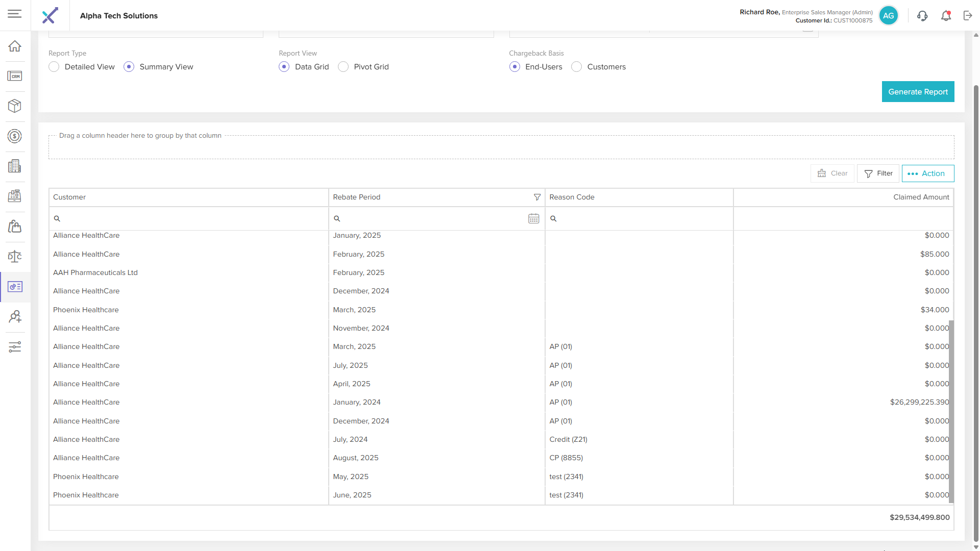980x551 pixels.
Task: Choose the Pivot Grid report view
Action: click(344, 67)
